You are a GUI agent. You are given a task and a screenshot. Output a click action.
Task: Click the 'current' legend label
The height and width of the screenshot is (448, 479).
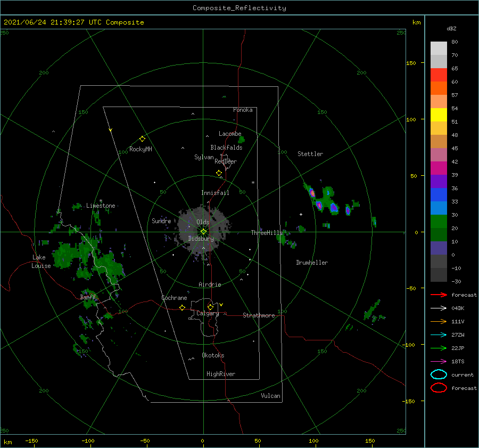click(x=463, y=374)
